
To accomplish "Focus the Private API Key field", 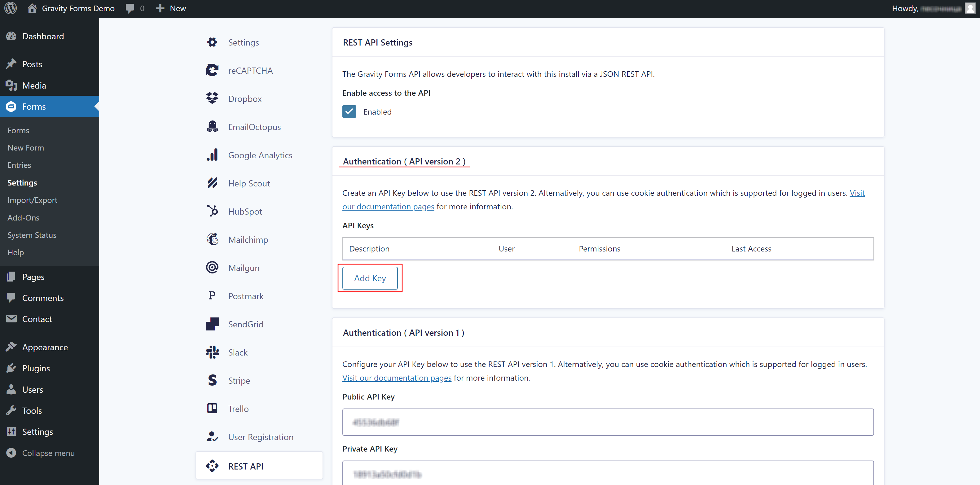I will coord(608,473).
